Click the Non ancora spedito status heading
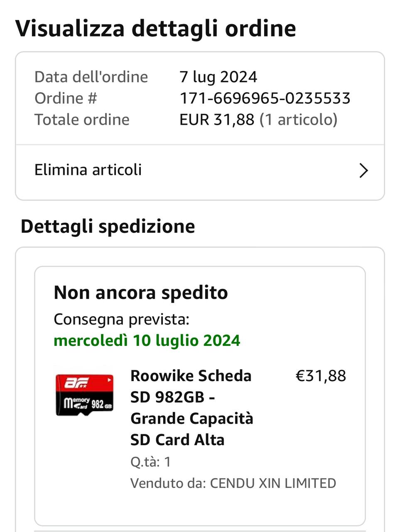Image resolution: width=400 pixels, height=532 pixels. [x=141, y=293]
